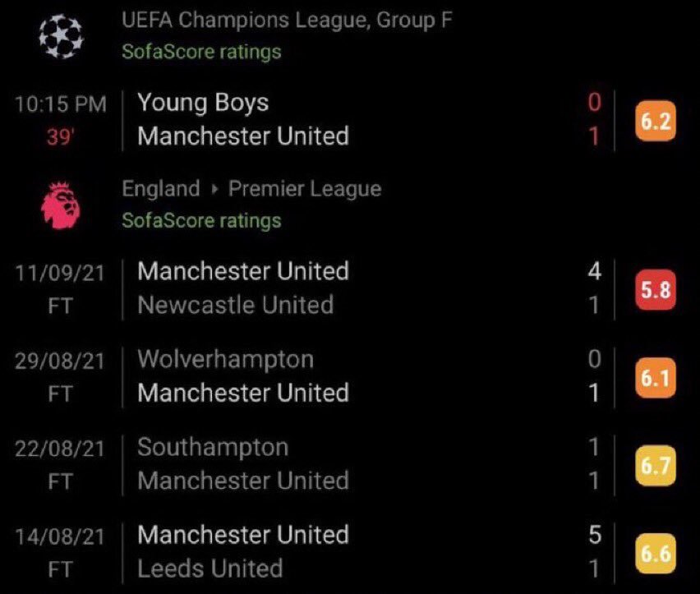Select the Southampton match from 22/08/21
This screenshot has width=700, height=594.
(213, 447)
